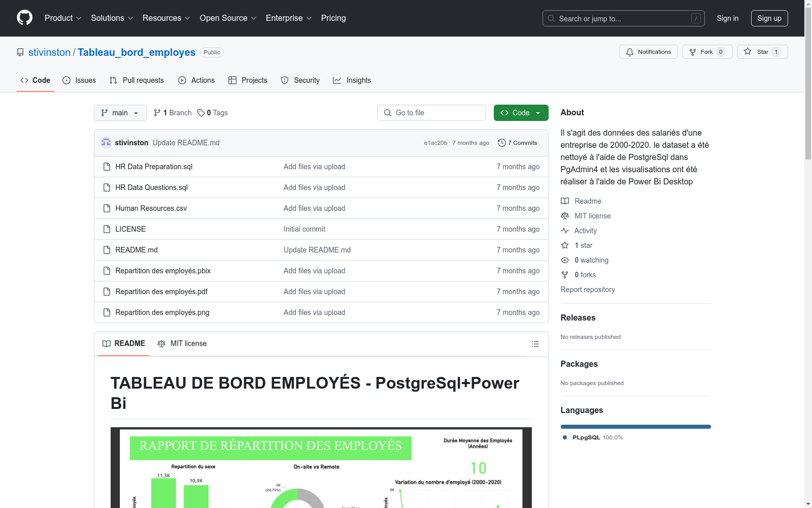Click the dashboard image in the README
The height and width of the screenshot is (508, 812).
(x=321, y=467)
